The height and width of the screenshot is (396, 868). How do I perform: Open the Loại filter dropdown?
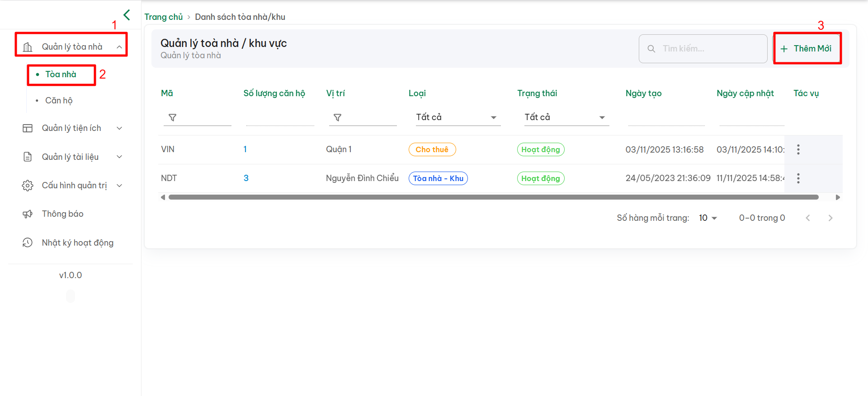[x=458, y=117]
